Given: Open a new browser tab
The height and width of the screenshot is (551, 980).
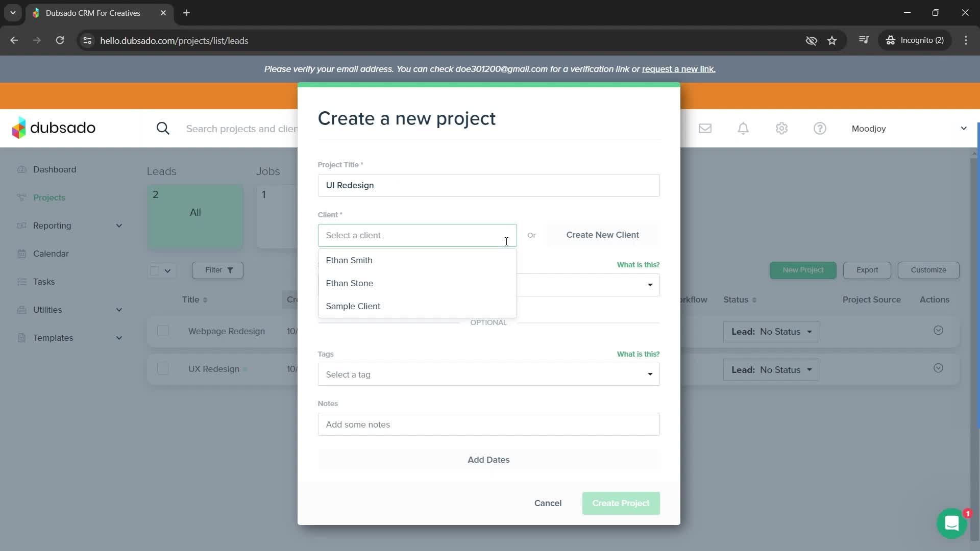Looking at the screenshot, I should 186,13.
